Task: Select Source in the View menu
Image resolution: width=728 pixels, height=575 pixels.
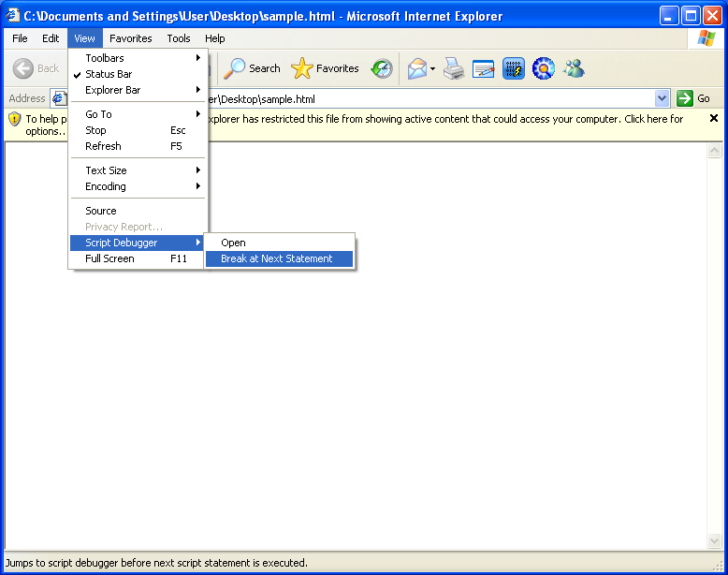Action: (101, 211)
